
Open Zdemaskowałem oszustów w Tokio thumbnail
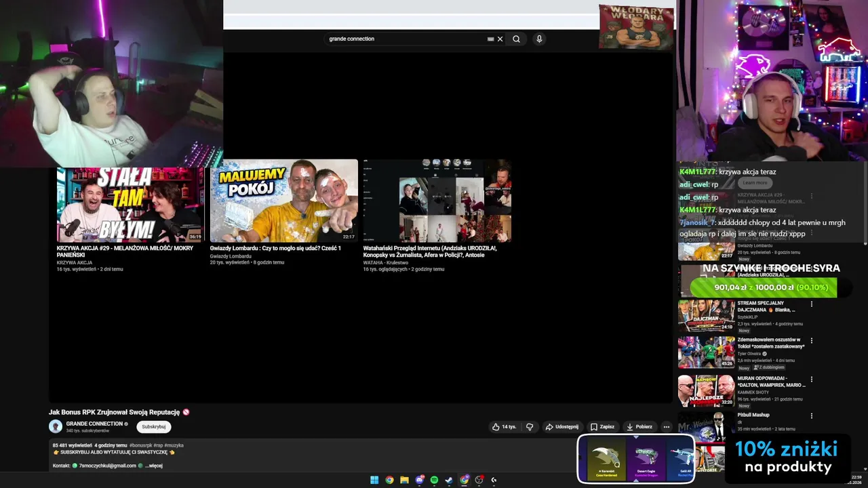click(706, 352)
